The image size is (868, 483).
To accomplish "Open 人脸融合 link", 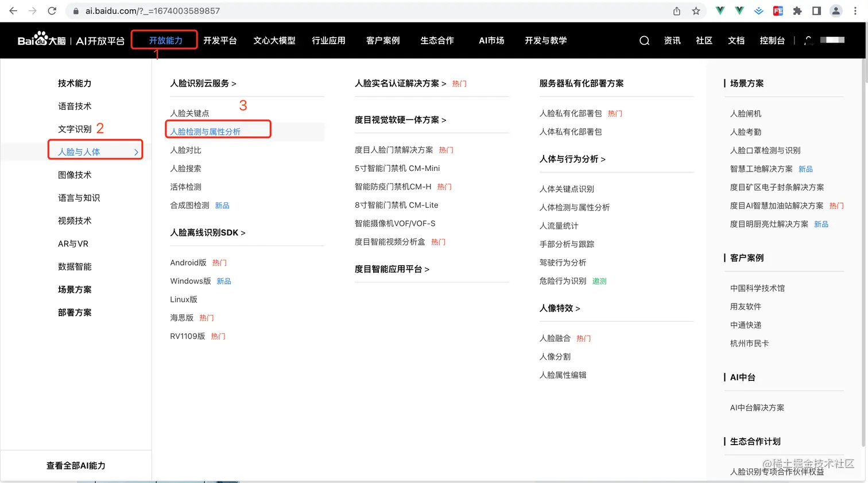I will [x=555, y=338].
